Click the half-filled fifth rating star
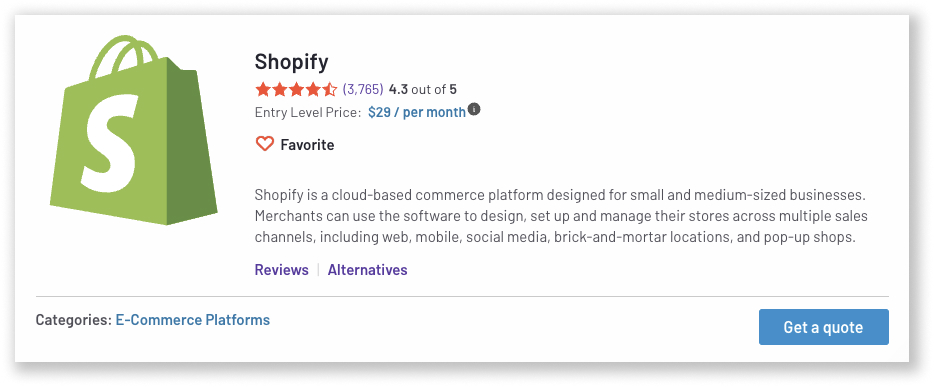This screenshot has width=934, height=387. point(329,90)
